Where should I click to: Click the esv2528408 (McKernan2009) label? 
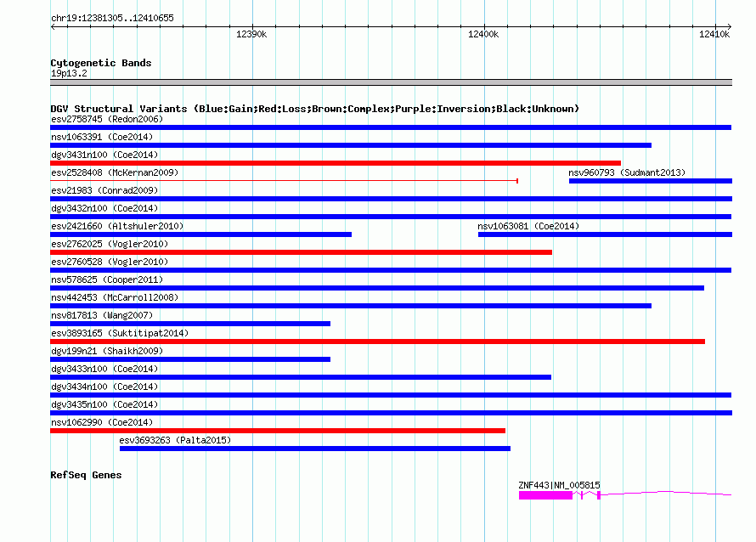coord(115,172)
